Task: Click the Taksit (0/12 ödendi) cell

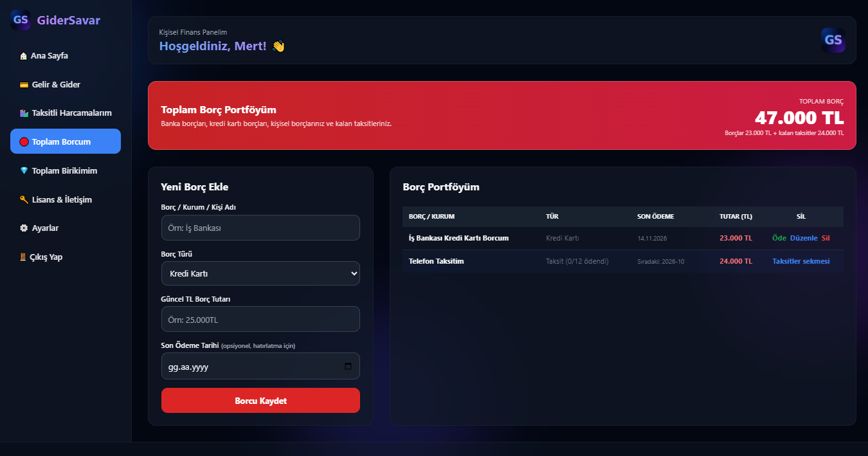Action: (577, 261)
